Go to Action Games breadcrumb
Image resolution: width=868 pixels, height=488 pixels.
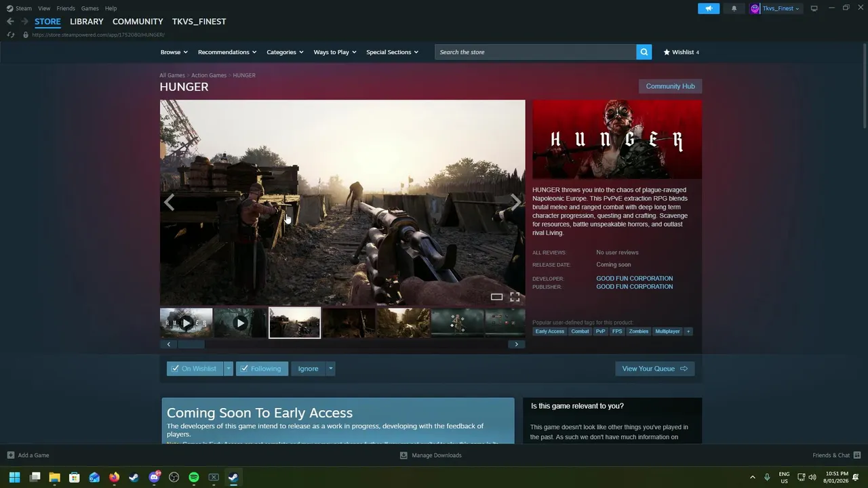(209, 75)
